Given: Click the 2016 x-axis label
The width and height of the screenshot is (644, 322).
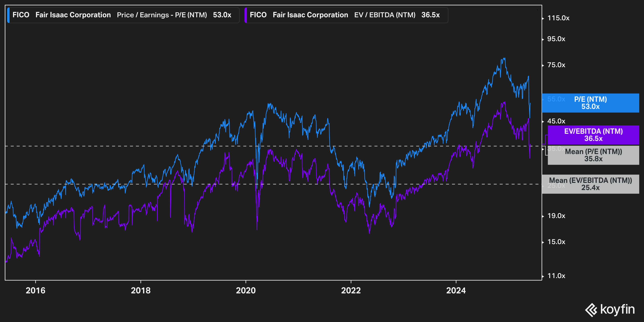Looking at the screenshot, I should [x=36, y=291].
